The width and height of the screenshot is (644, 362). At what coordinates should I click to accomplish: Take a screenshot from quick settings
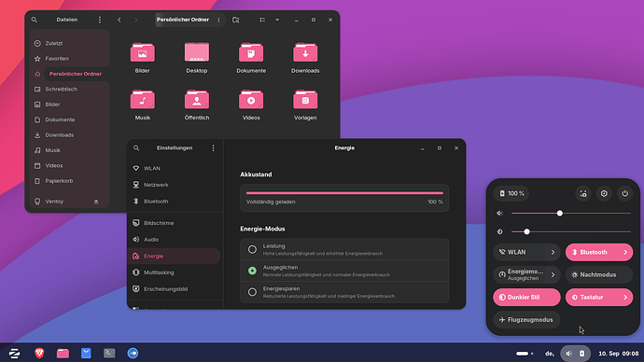pos(583,193)
